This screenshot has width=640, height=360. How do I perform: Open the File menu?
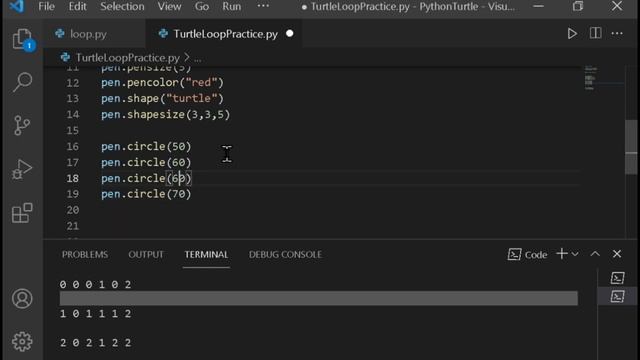(x=46, y=7)
